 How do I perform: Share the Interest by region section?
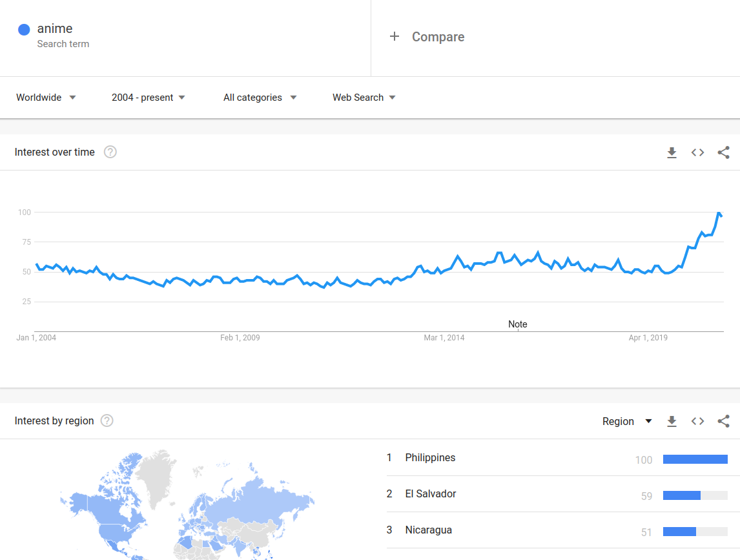click(x=723, y=421)
